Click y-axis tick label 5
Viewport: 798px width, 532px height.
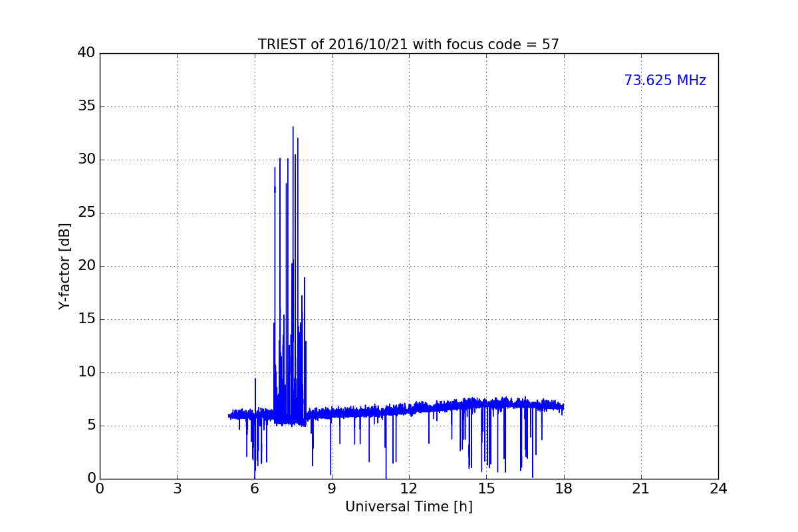coord(91,426)
